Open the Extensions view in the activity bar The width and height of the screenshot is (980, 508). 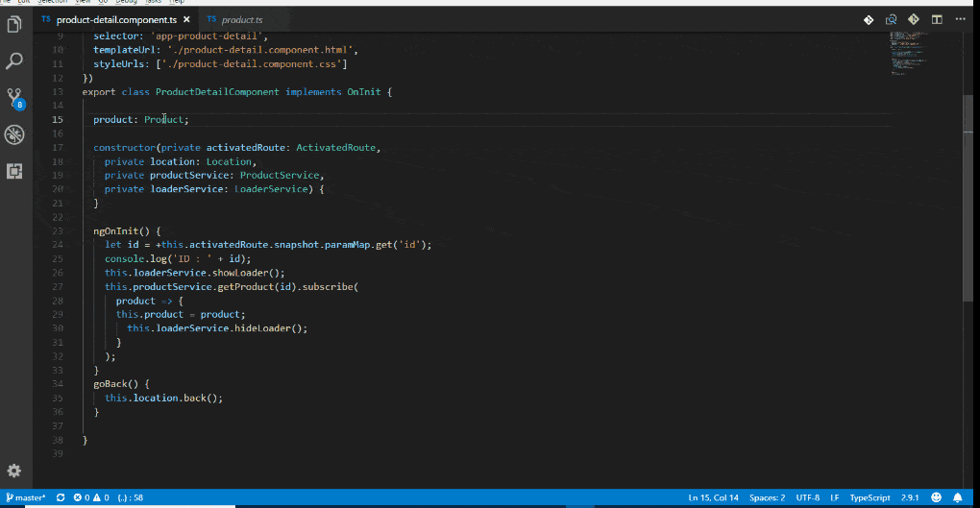point(14,171)
